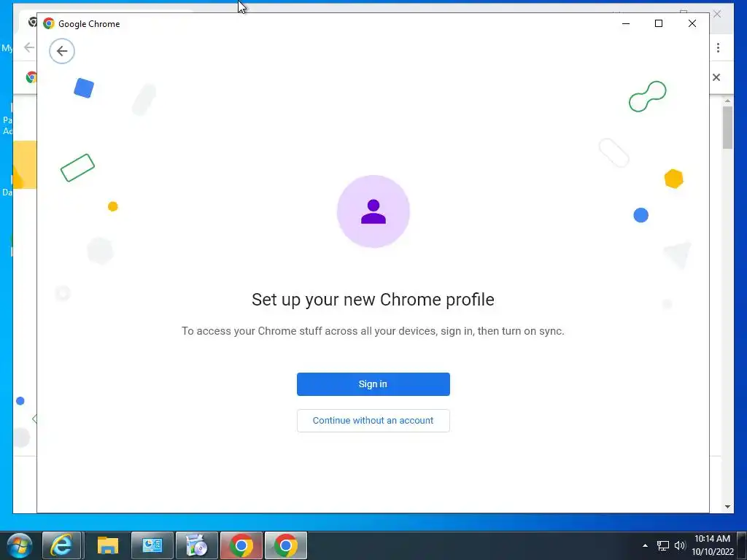This screenshot has width=747, height=560.
Task: Maximize the Google Chrome profile window
Action: click(x=659, y=23)
